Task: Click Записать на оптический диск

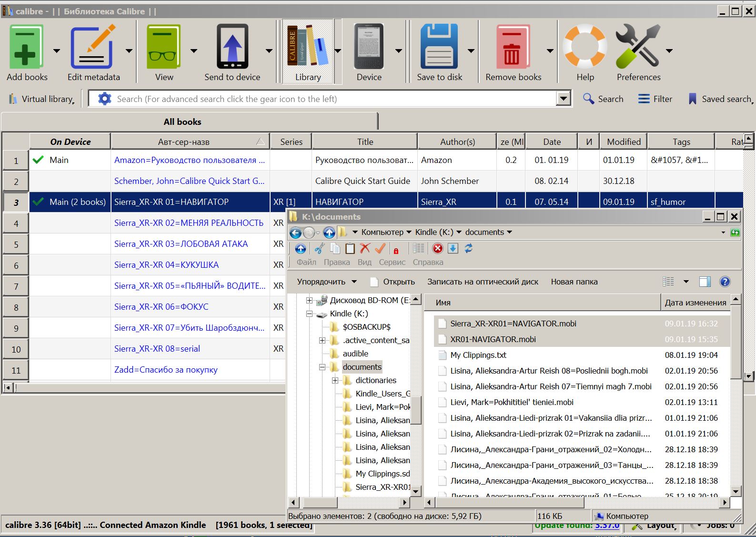Action: tap(483, 282)
